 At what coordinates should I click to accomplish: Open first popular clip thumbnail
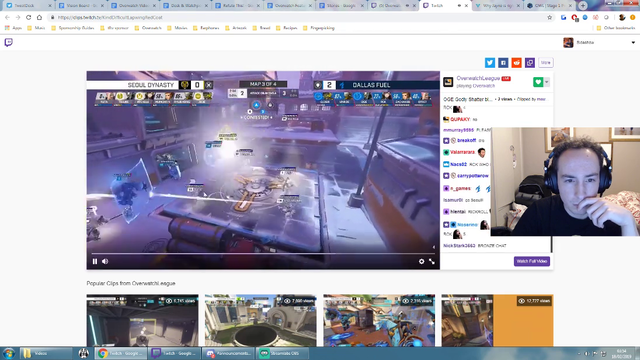142,320
